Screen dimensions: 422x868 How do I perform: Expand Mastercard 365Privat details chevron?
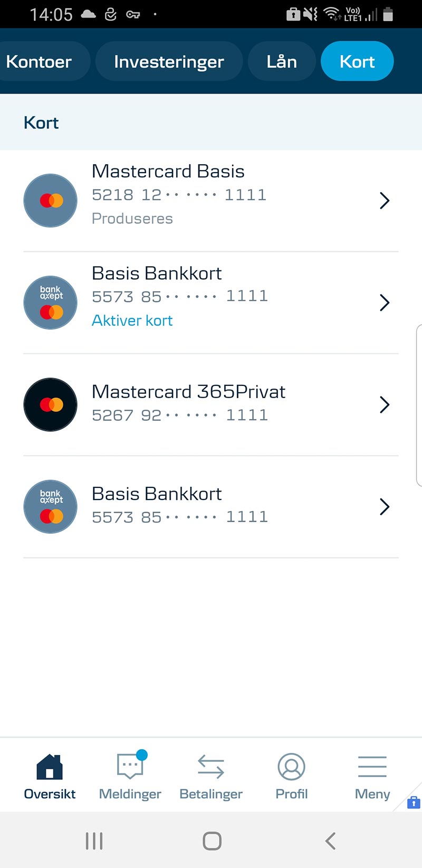pos(385,404)
